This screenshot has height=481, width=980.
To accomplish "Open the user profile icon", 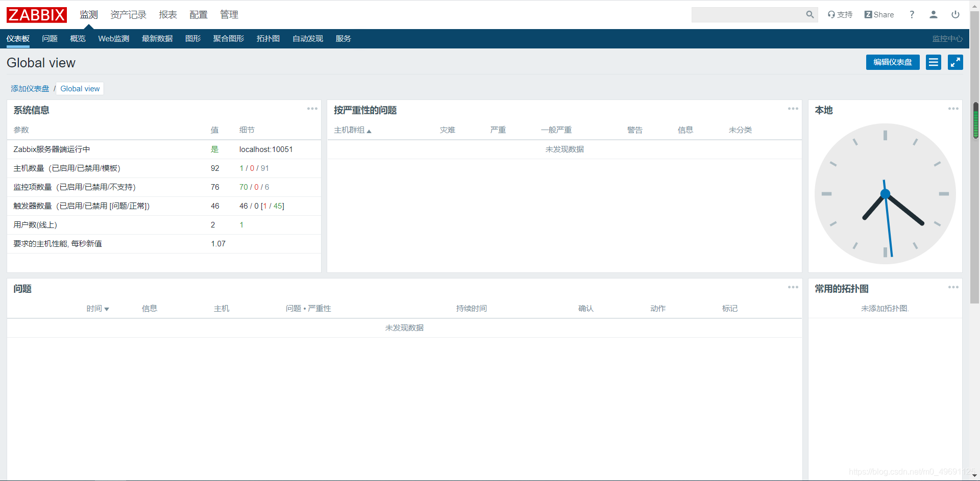I will click(x=934, y=15).
